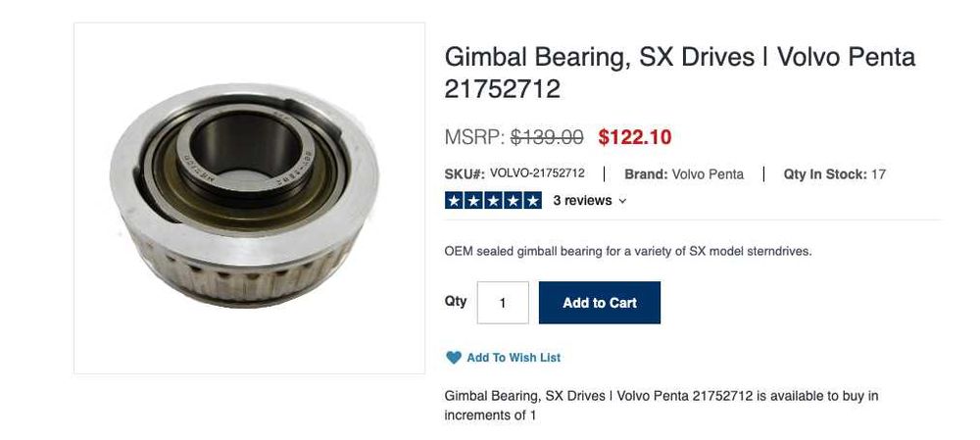The height and width of the screenshot is (440, 980).
Task: Click the Qty In Stock value
Action: (x=878, y=174)
